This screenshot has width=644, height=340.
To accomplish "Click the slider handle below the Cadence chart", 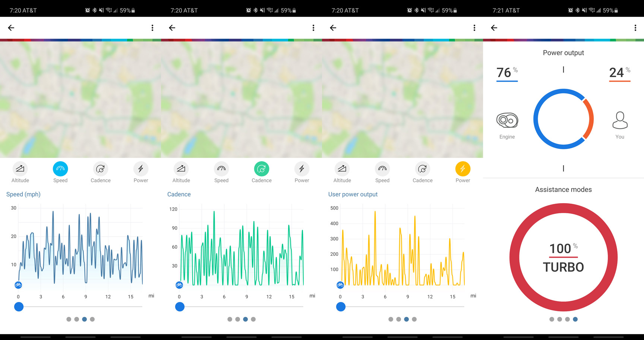I will click(180, 307).
